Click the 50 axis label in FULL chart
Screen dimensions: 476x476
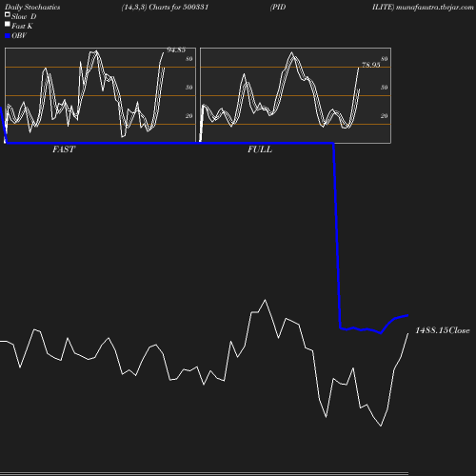pyautogui.click(x=384, y=88)
